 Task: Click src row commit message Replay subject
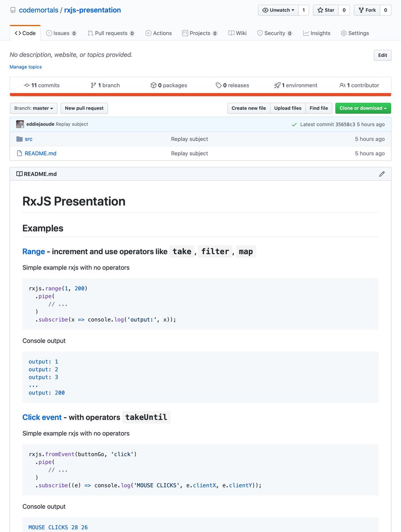[189, 139]
